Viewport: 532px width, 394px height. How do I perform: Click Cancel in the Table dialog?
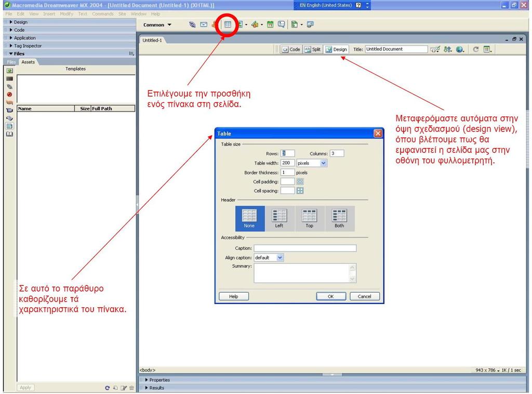(365, 296)
